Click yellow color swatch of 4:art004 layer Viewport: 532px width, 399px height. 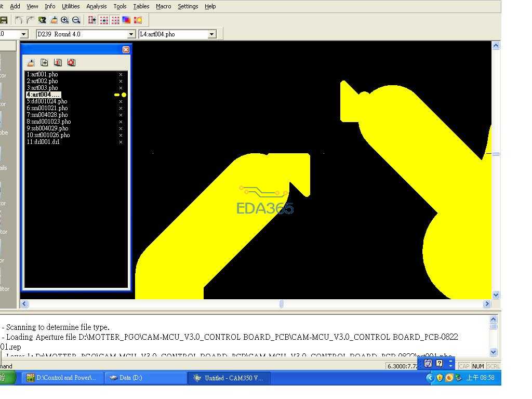tap(121, 95)
